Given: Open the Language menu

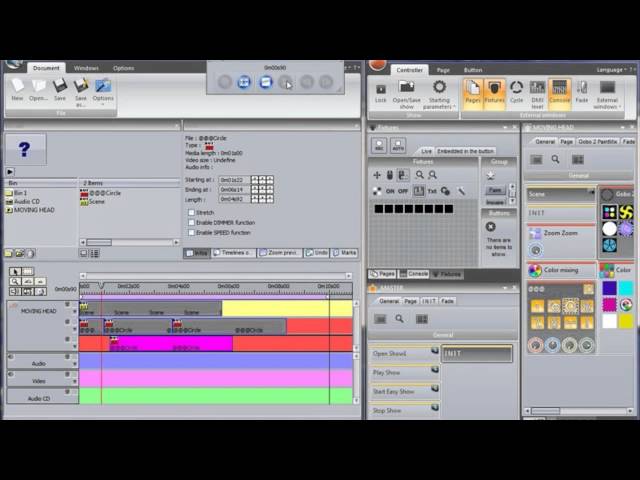Looking at the screenshot, I should [611, 70].
